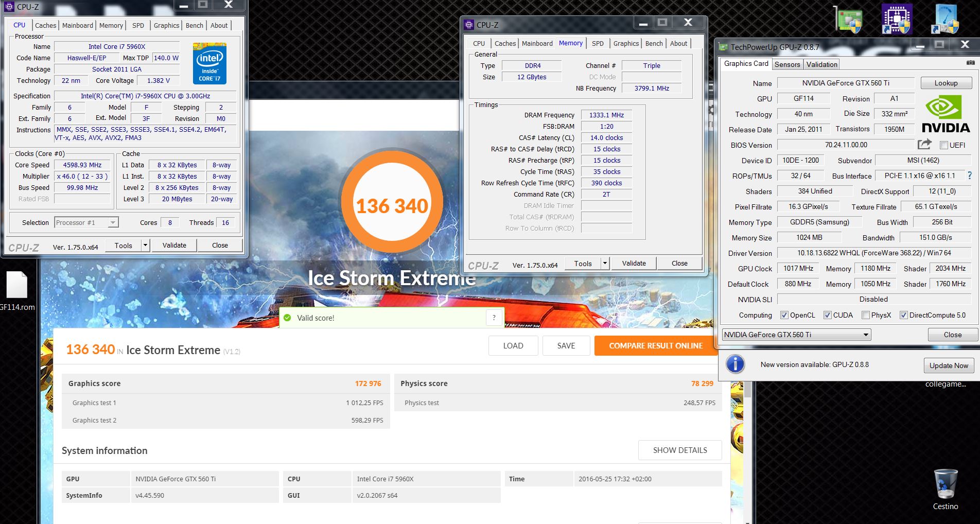Toggle the PhysX checkbox
This screenshot has width=980, height=524.
click(x=866, y=315)
